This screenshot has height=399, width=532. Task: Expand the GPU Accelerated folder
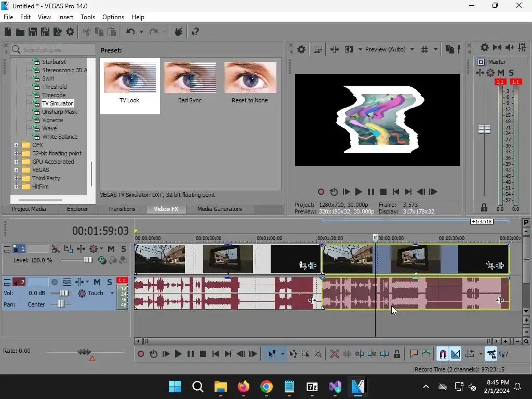click(x=16, y=162)
